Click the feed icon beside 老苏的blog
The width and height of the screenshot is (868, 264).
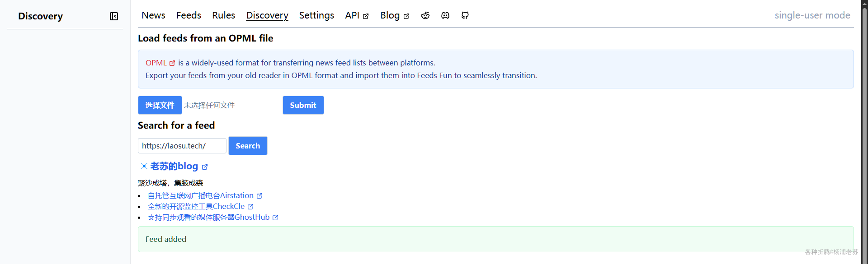pos(144,166)
